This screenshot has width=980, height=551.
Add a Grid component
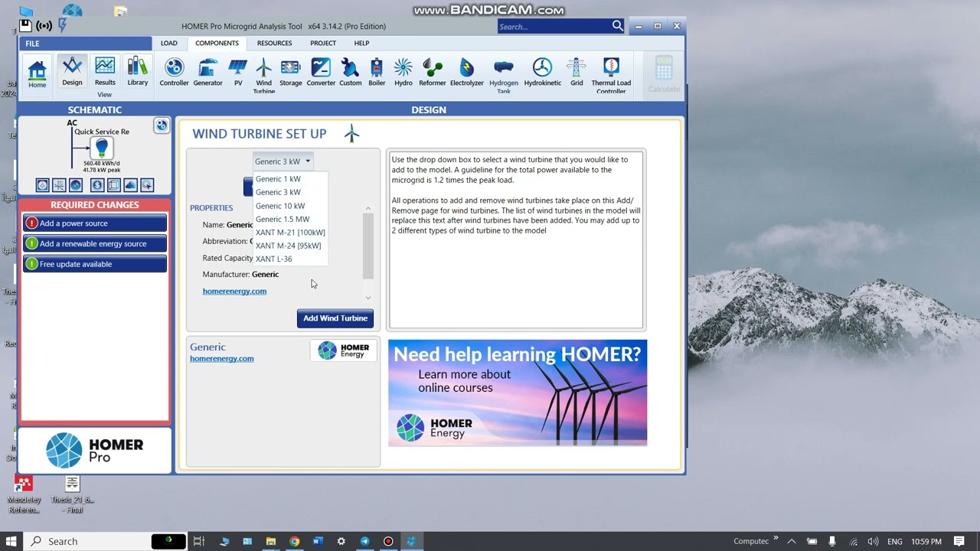click(x=577, y=73)
